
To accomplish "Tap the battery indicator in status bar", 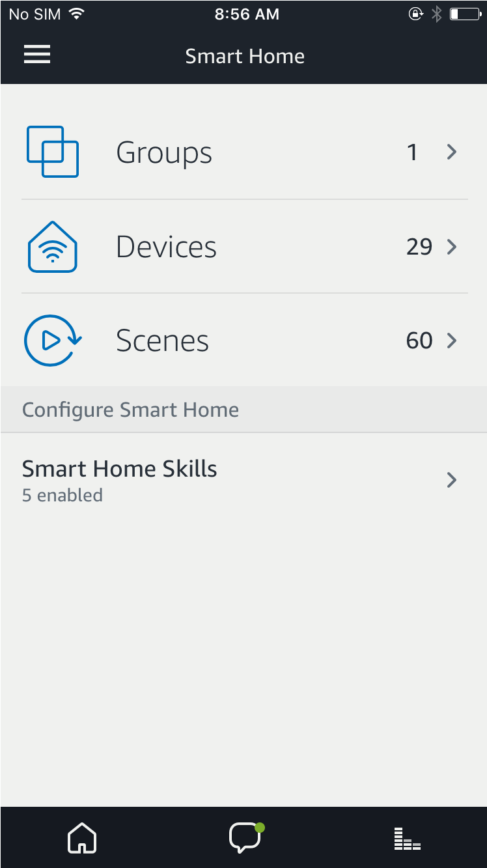I will pos(464,14).
